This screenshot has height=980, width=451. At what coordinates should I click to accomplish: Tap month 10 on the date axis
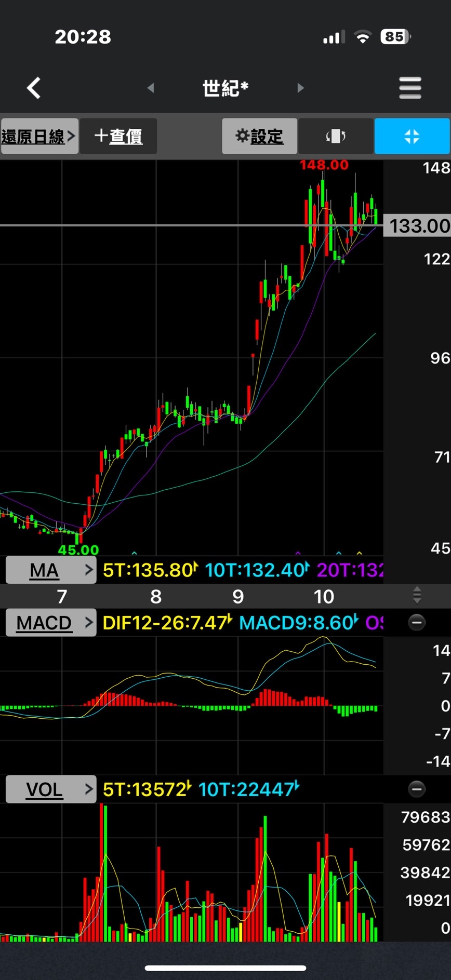pyautogui.click(x=324, y=597)
